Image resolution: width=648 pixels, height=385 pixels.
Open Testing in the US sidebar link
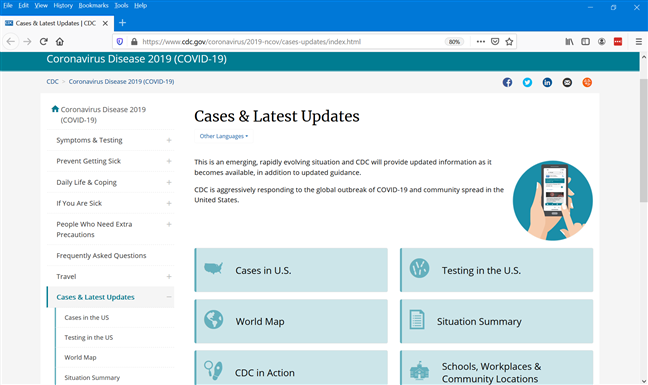pos(88,337)
